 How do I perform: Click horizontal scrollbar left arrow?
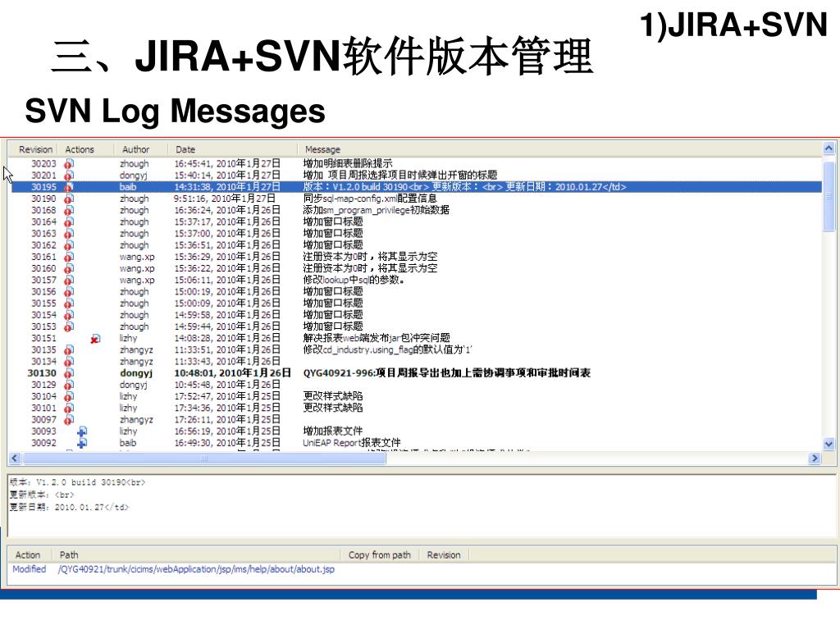point(15,459)
